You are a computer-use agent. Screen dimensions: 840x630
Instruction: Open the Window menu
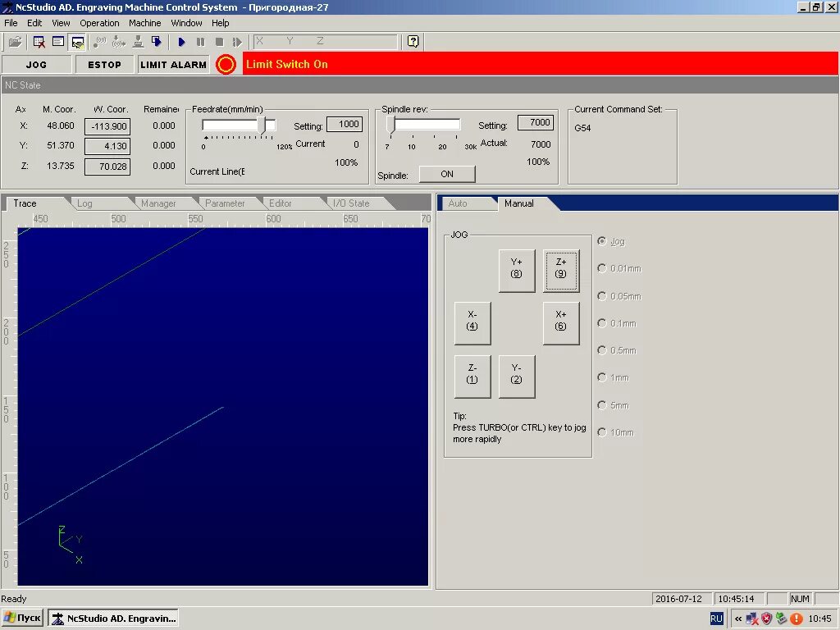click(x=186, y=23)
